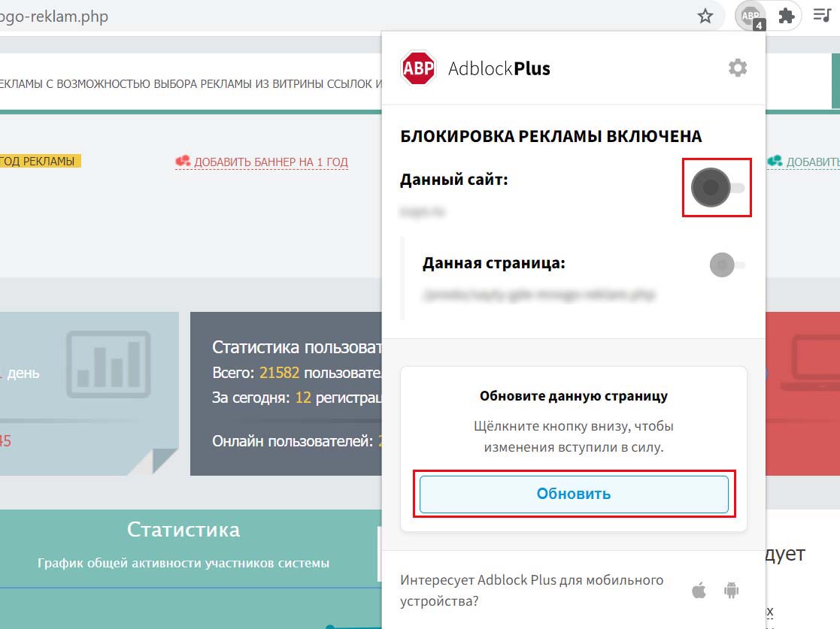Click Интересует Adblock Plus для мобильного устройства text

(x=532, y=591)
